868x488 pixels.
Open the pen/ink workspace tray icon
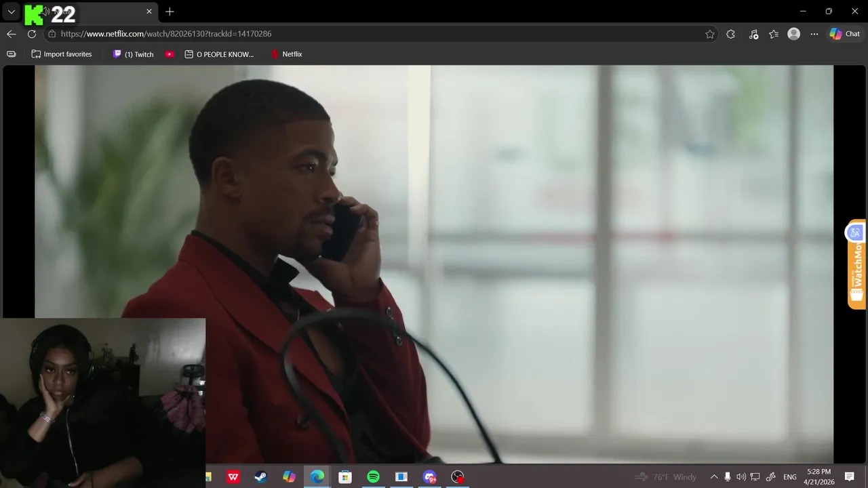(x=771, y=477)
